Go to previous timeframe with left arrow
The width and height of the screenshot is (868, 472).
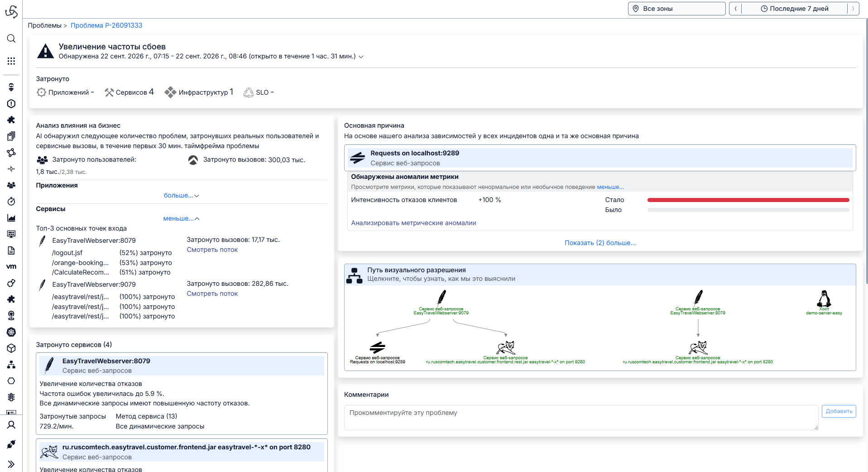[735, 9]
